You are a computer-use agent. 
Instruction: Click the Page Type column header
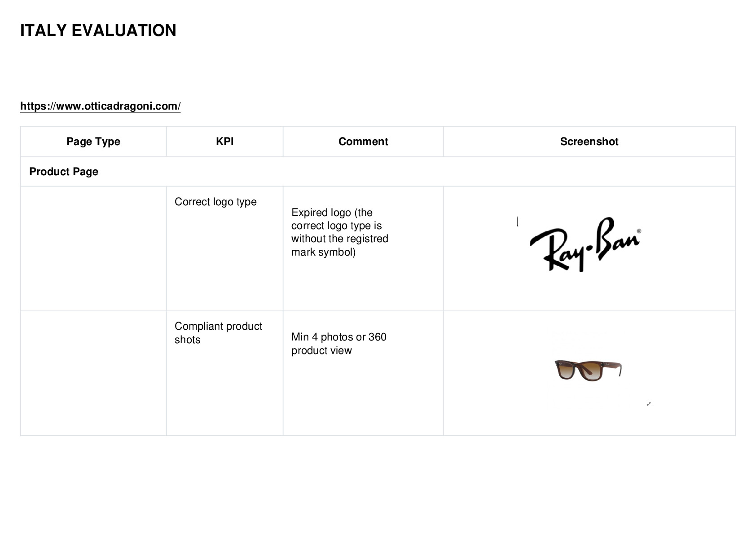pyautogui.click(x=93, y=141)
